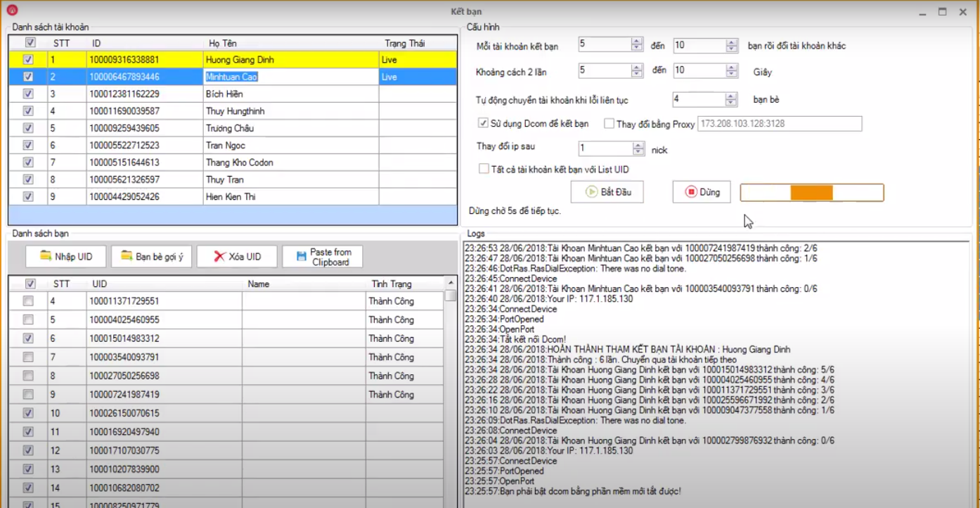Click the orange progress bar
Viewport: 980px width, 508px height.
tap(812, 193)
